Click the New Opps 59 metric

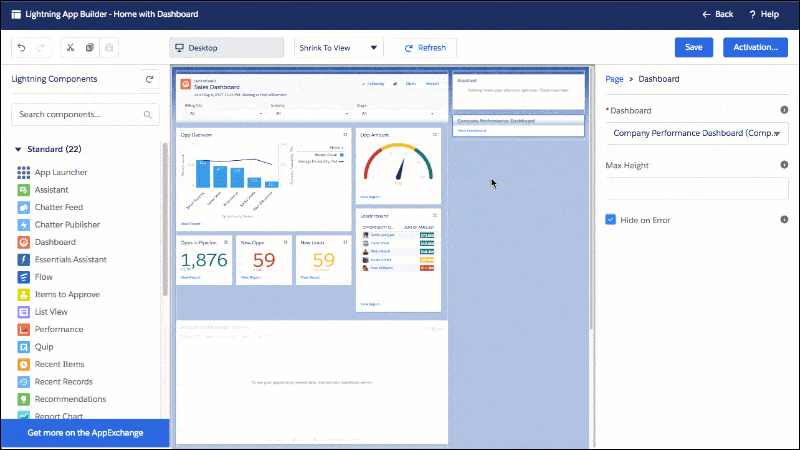click(264, 260)
